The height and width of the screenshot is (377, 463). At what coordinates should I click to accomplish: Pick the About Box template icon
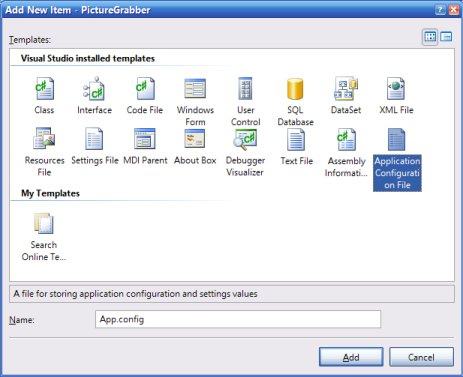(x=195, y=139)
